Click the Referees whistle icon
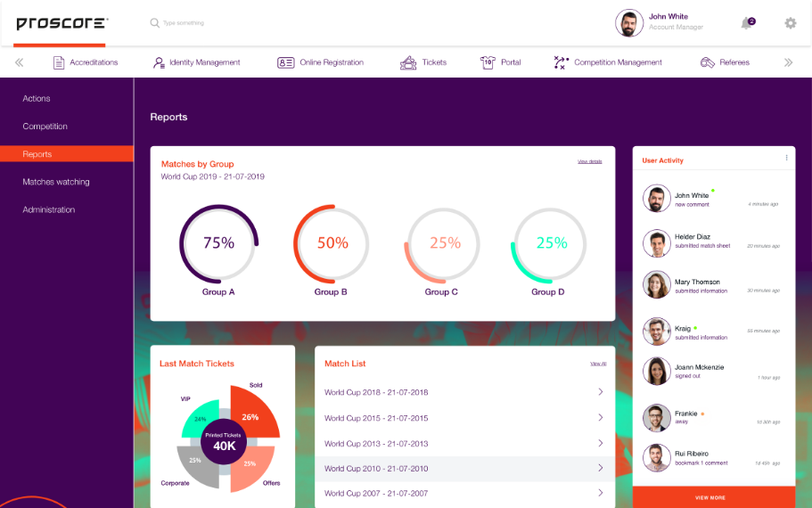The height and width of the screenshot is (508, 812). pos(708,62)
